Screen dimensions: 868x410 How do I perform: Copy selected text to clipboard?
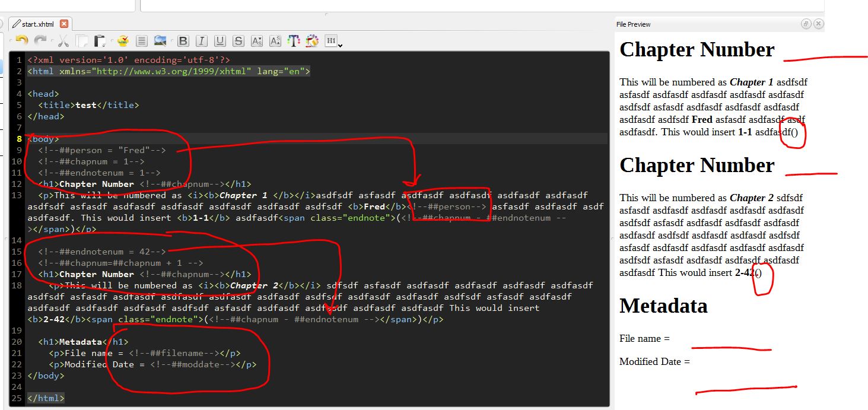[82, 41]
